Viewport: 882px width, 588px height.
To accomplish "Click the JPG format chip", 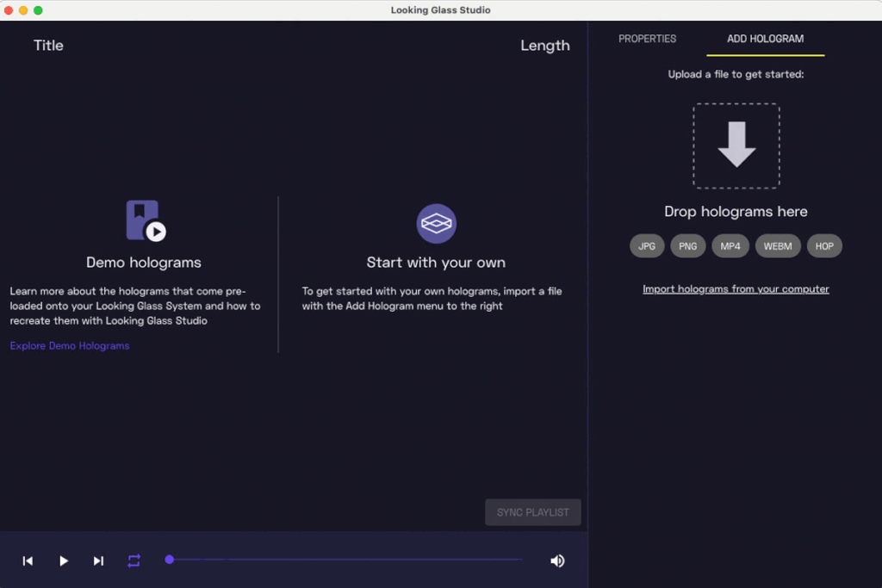I will [647, 245].
